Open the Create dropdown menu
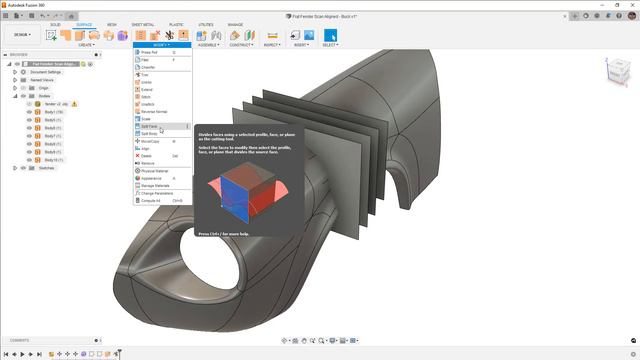The image size is (640, 360). [87, 45]
